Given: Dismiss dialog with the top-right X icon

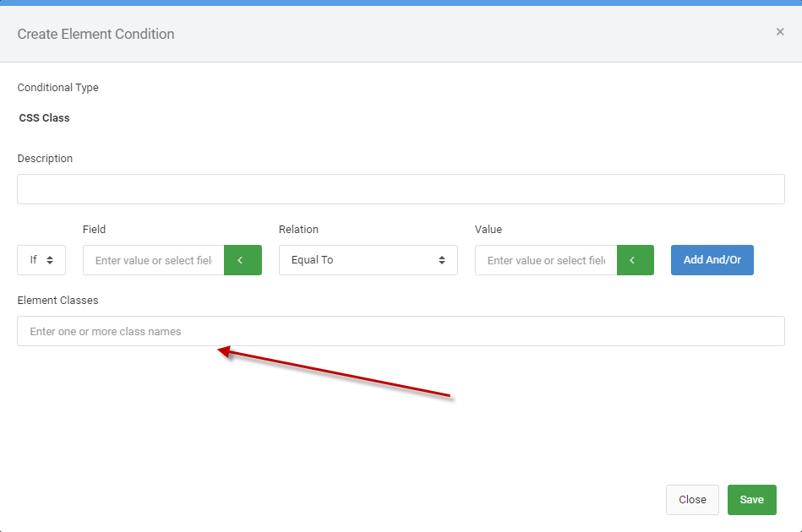Looking at the screenshot, I should point(780,32).
